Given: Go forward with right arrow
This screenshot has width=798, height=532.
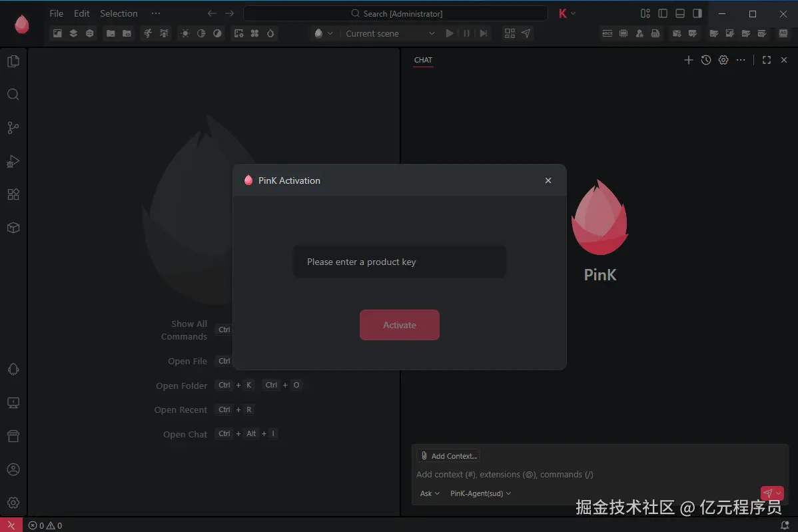Looking at the screenshot, I should pyautogui.click(x=230, y=14).
